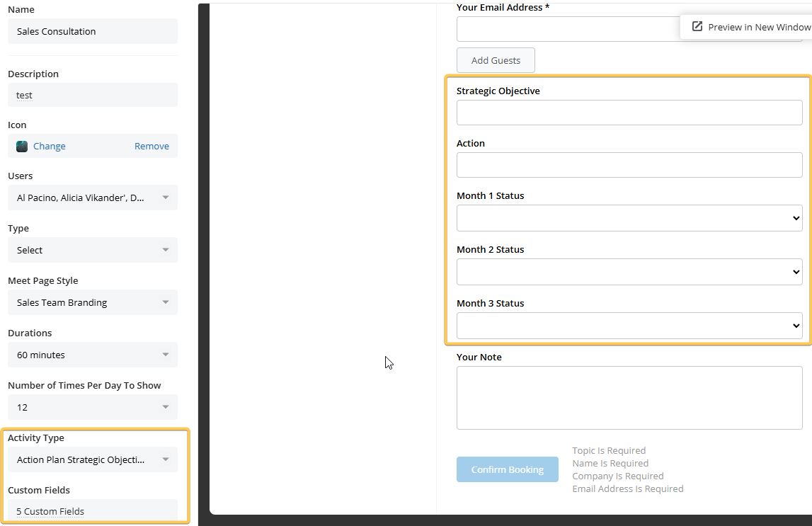Click Remove icon link

pyautogui.click(x=151, y=147)
